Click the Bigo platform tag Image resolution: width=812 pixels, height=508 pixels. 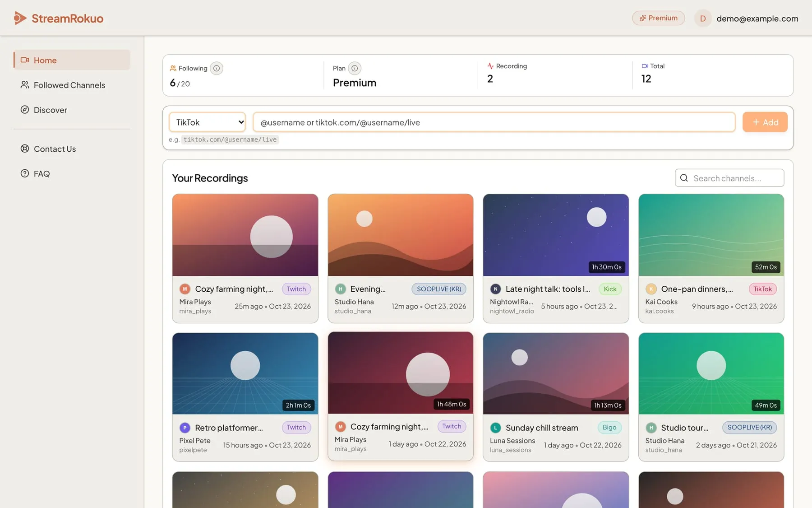pos(609,427)
